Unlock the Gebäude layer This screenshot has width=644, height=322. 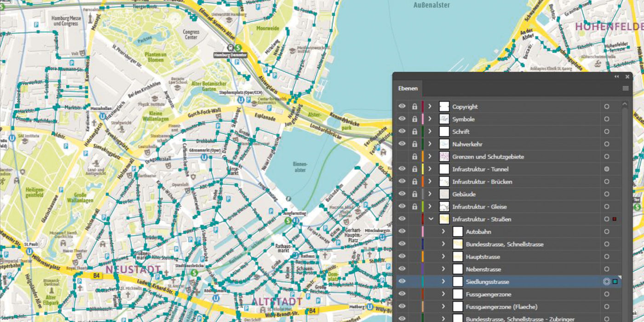pyautogui.click(x=414, y=194)
